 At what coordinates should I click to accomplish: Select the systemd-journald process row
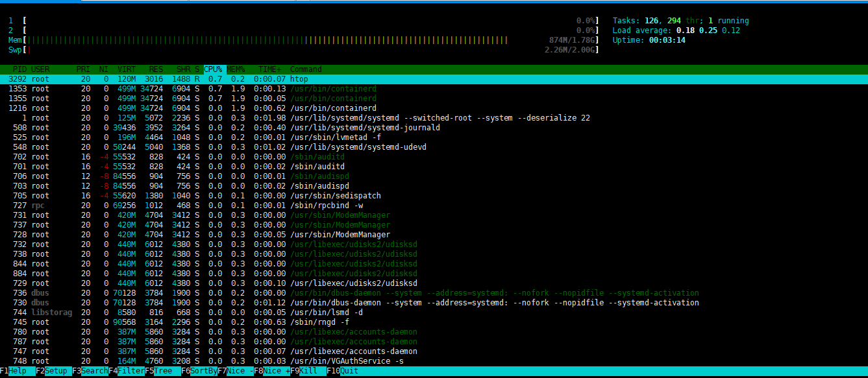(x=434, y=128)
